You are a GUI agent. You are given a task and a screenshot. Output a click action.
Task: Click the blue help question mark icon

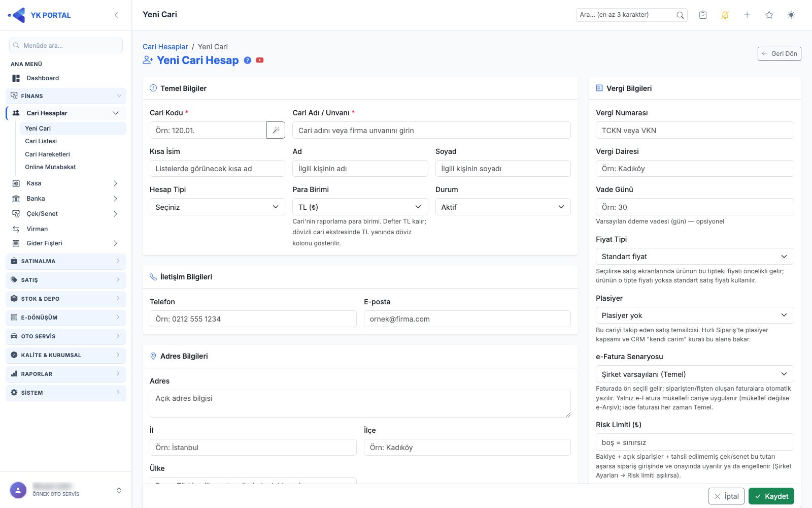(248, 60)
